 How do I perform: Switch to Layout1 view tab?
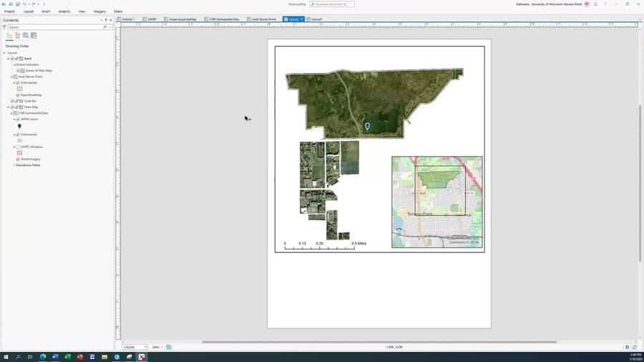[x=315, y=19]
